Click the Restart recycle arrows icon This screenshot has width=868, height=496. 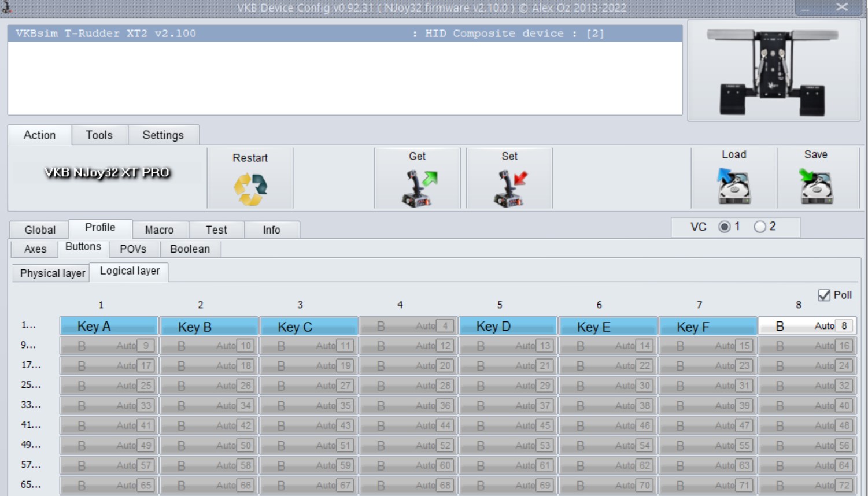point(250,189)
